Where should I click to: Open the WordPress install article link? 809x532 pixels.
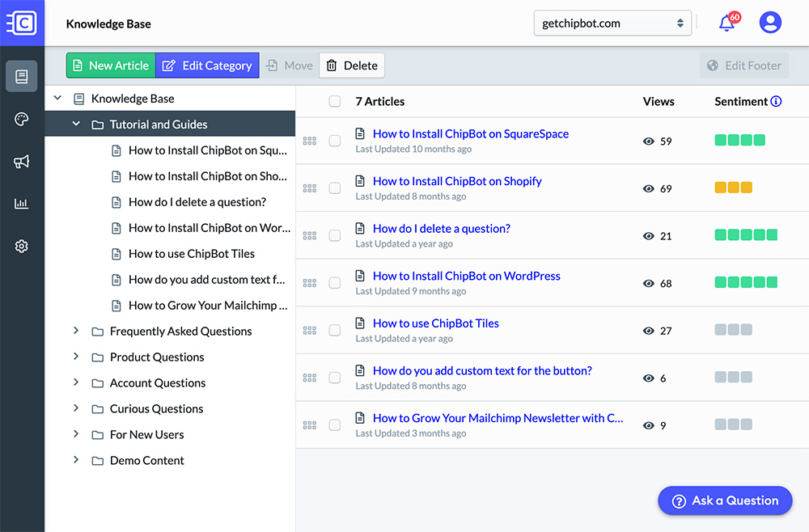click(x=466, y=277)
